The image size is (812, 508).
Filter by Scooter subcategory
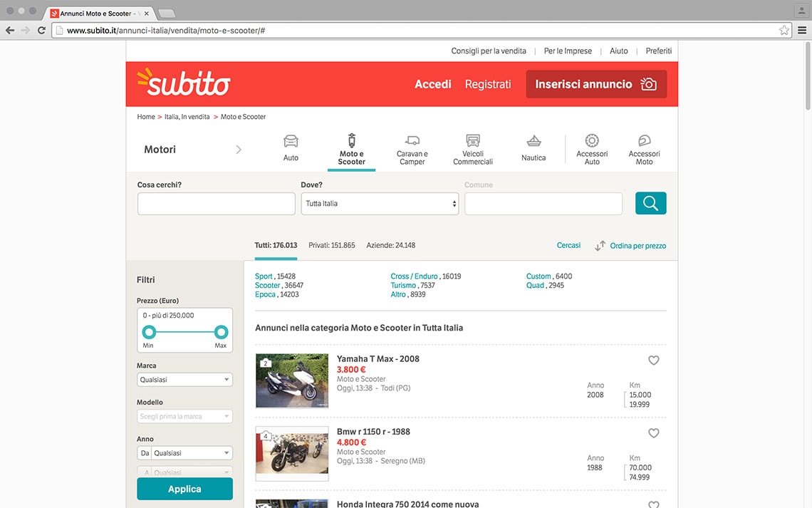[267, 285]
